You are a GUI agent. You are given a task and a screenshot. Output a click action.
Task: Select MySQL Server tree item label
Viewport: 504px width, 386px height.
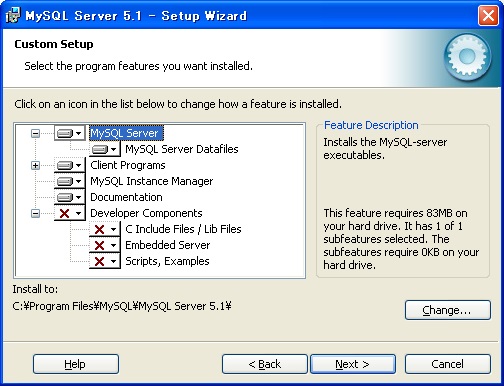coord(126,133)
